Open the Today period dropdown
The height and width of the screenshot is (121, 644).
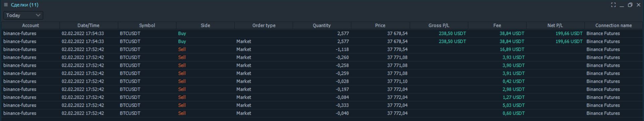tap(23, 15)
